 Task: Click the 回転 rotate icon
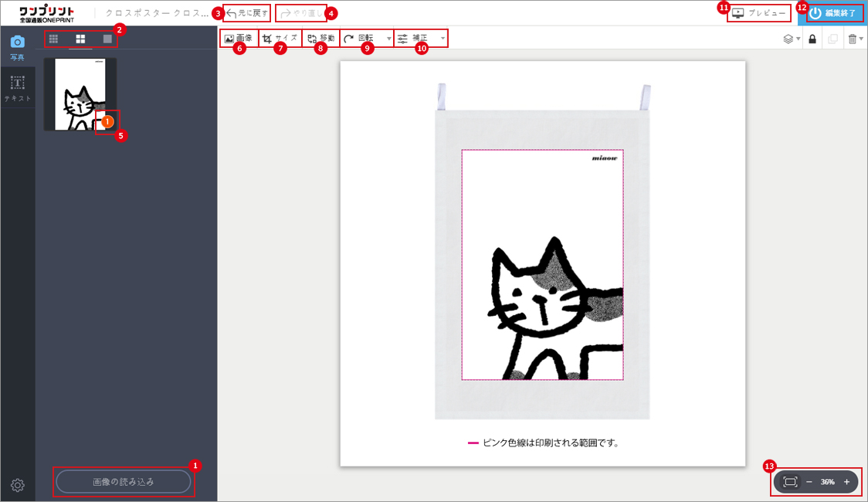[350, 38]
